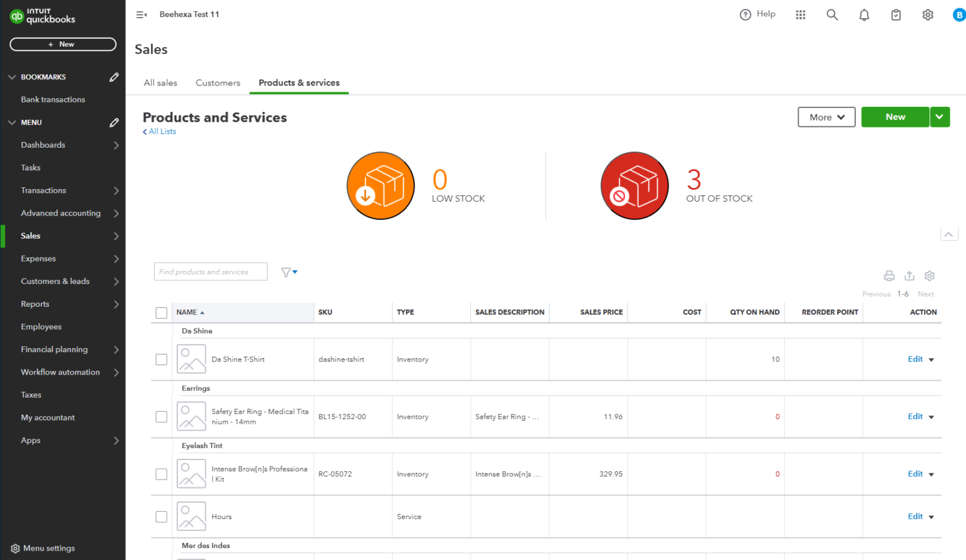Screen dimensions: 966x560
Task: Open the All sales tab
Action: point(160,82)
